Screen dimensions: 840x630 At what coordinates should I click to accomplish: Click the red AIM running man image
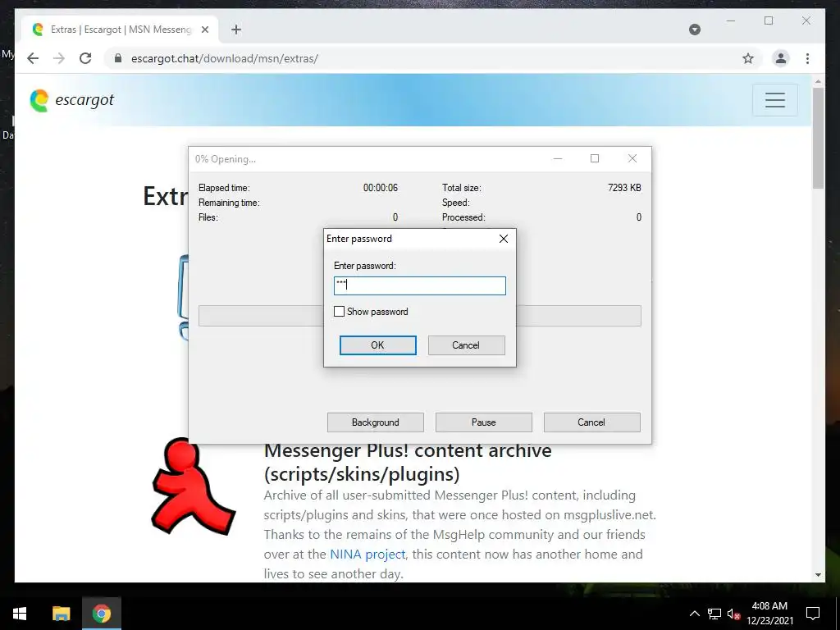coord(194,486)
